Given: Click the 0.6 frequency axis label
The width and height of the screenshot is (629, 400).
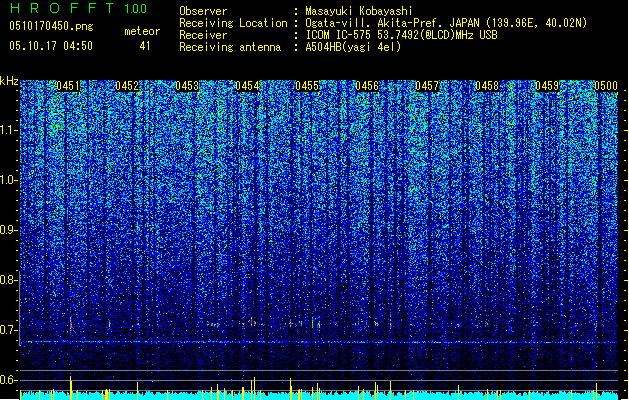Looking at the screenshot, I should click(8, 380).
